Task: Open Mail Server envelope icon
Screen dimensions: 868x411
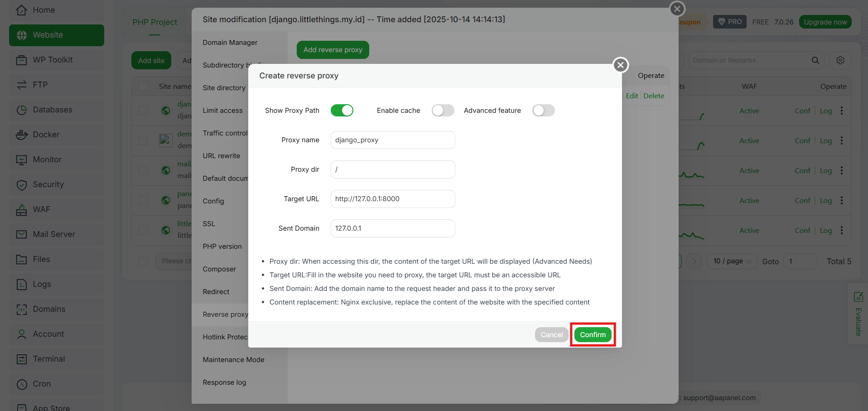Action: click(22, 234)
